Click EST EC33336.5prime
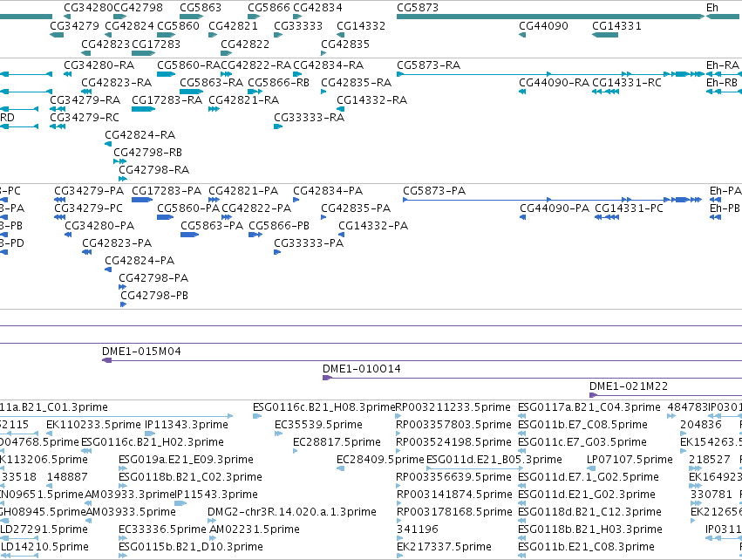This screenshot has height=560, width=742. coord(163,529)
